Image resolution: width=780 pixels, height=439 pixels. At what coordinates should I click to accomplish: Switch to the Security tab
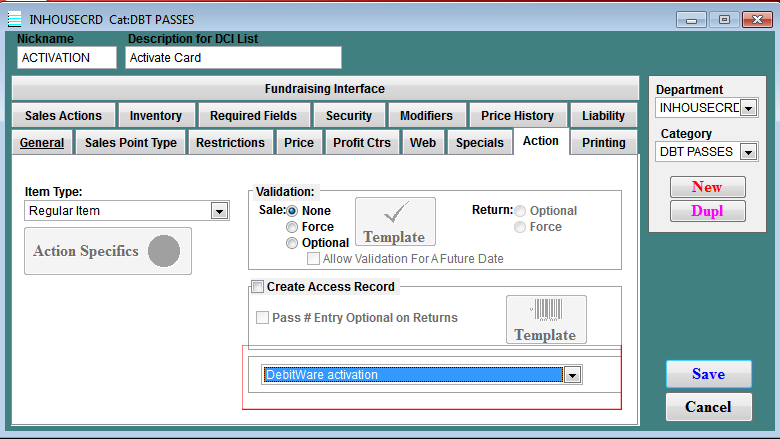[x=349, y=115]
